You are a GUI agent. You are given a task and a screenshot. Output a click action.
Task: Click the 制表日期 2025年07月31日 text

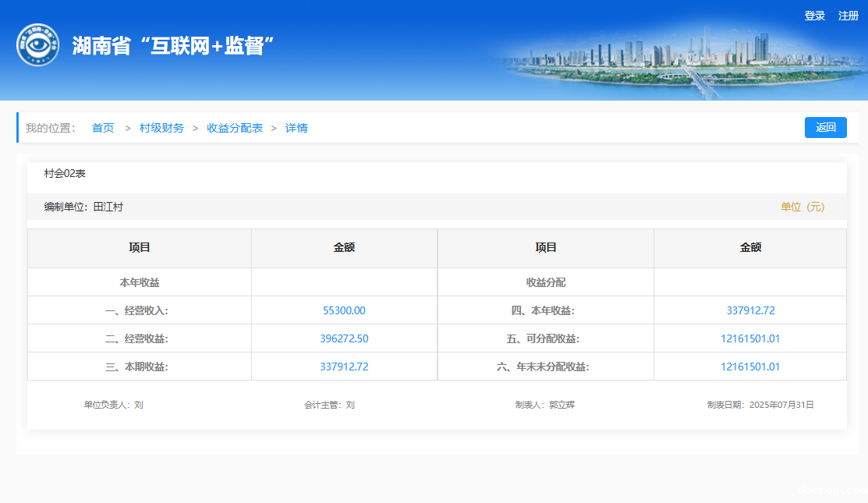(x=760, y=405)
